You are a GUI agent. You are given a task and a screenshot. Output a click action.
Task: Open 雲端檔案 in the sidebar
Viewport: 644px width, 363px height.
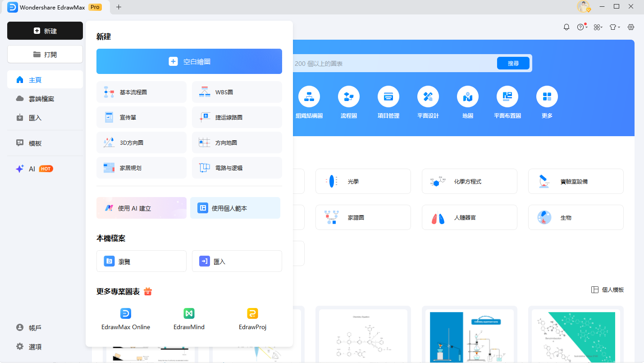[x=45, y=99]
